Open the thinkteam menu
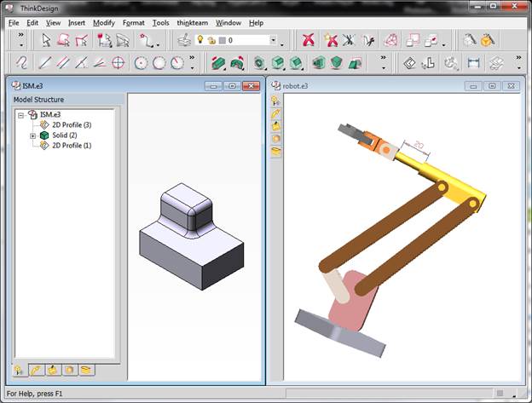Image resolution: width=532 pixels, height=403 pixels. (193, 23)
